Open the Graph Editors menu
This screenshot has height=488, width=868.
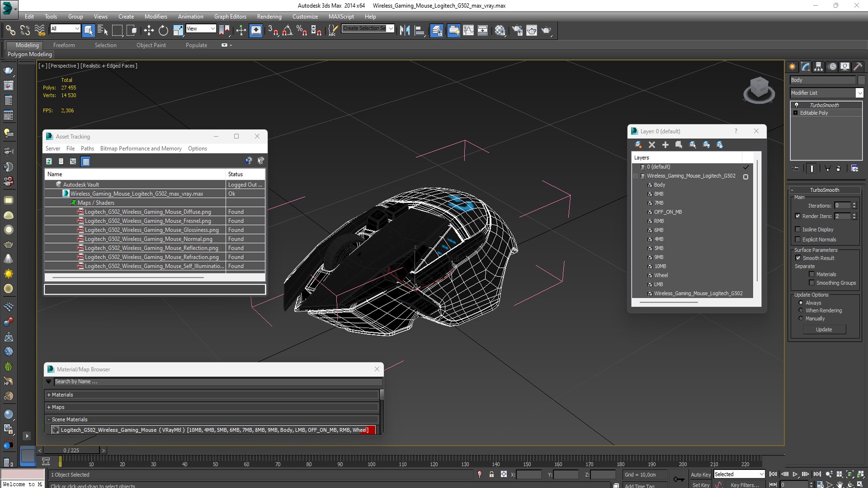coord(230,17)
